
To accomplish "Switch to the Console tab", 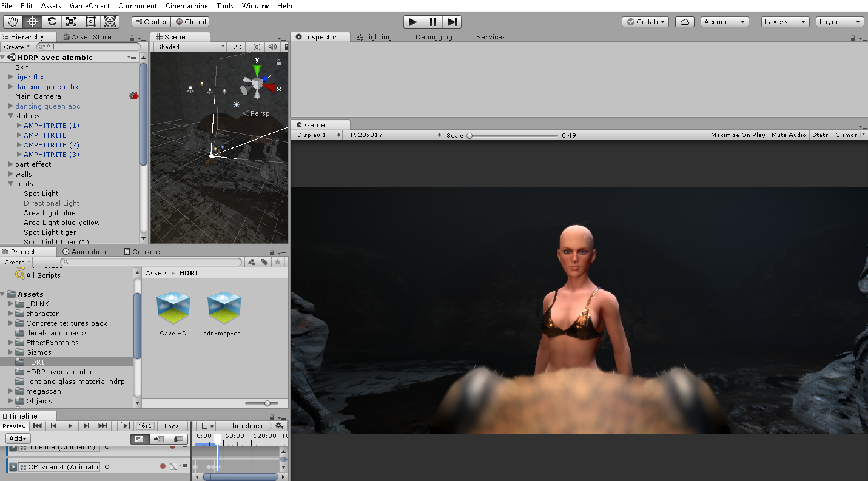I will point(142,252).
